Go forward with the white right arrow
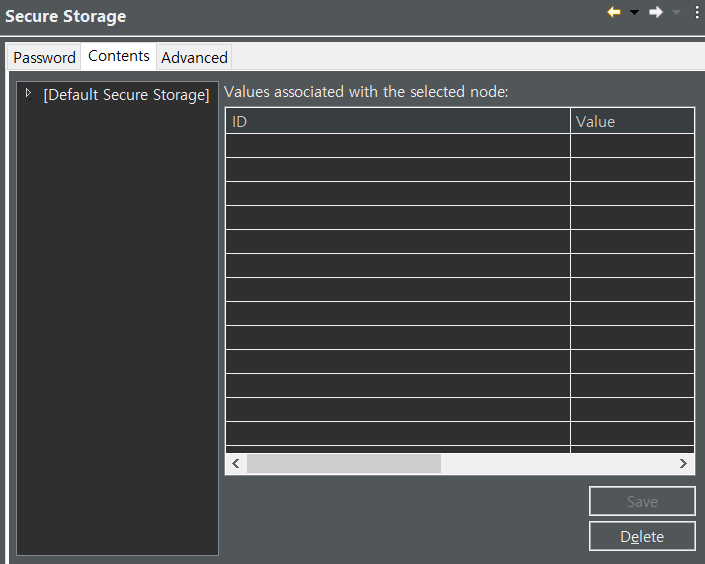The width and height of the screenshot is (705, 564). 656,12
